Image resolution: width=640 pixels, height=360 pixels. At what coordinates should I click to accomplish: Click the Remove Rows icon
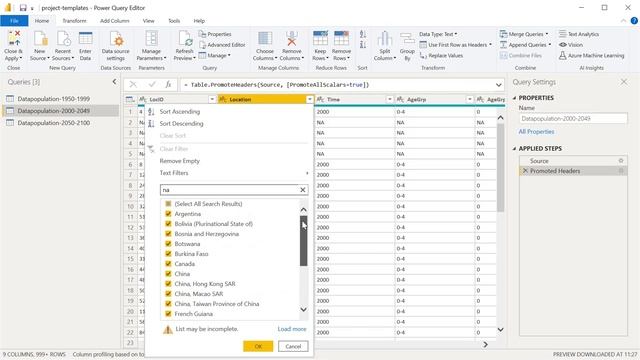341,39
